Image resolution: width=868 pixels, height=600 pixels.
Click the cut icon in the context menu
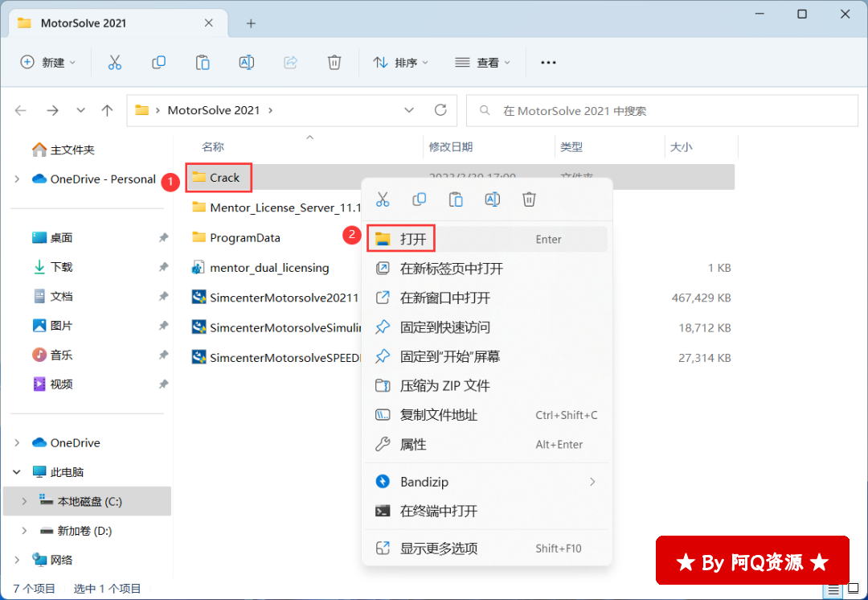click(383, 199)
